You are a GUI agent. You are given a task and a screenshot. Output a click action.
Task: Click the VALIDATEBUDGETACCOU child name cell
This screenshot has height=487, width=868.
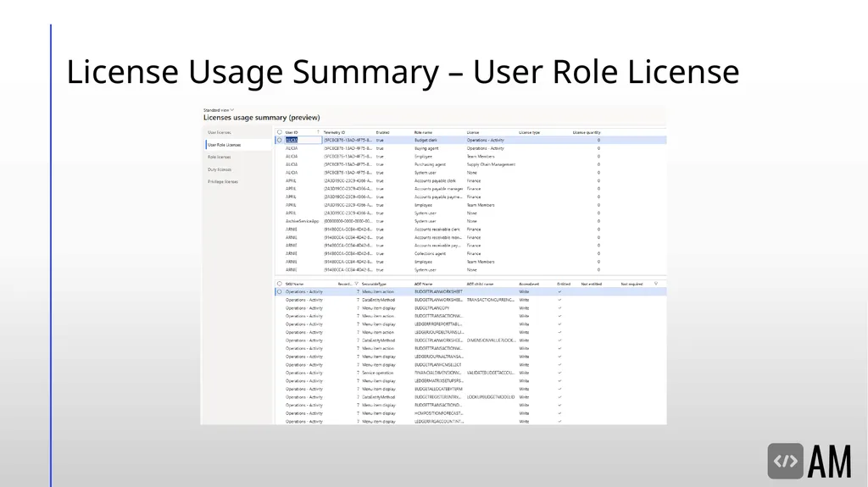(491, 373)
